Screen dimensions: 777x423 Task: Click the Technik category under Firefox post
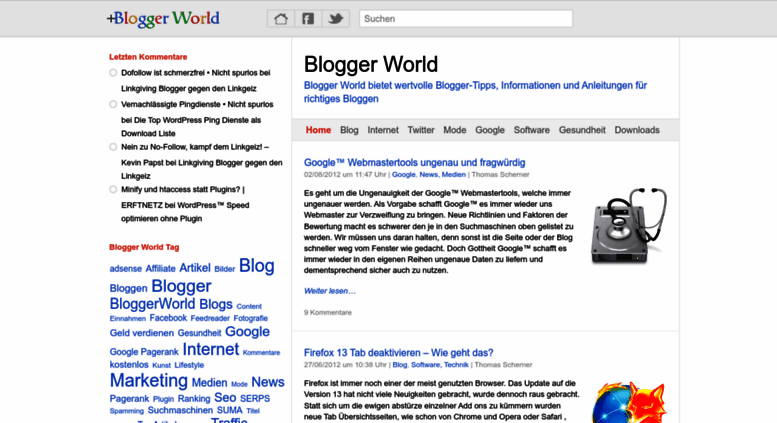pos(456,365)
